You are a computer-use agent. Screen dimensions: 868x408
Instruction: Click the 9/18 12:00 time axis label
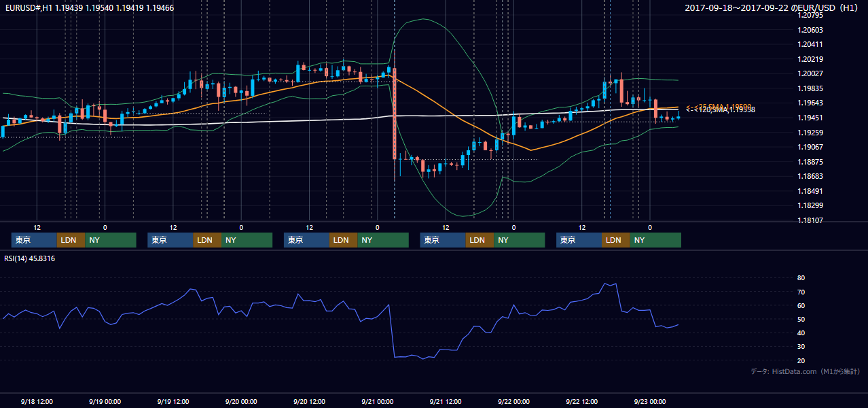point(37,401)
